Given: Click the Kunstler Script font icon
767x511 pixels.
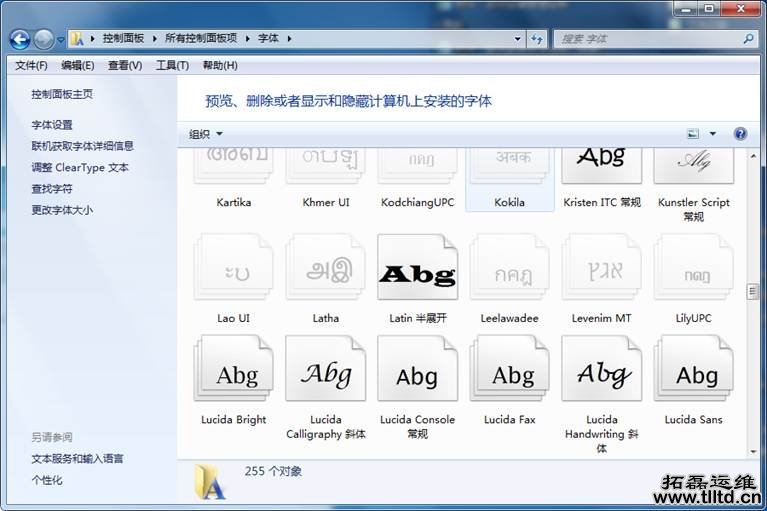Looking at the screenshot, I should (x=693, y=162).
